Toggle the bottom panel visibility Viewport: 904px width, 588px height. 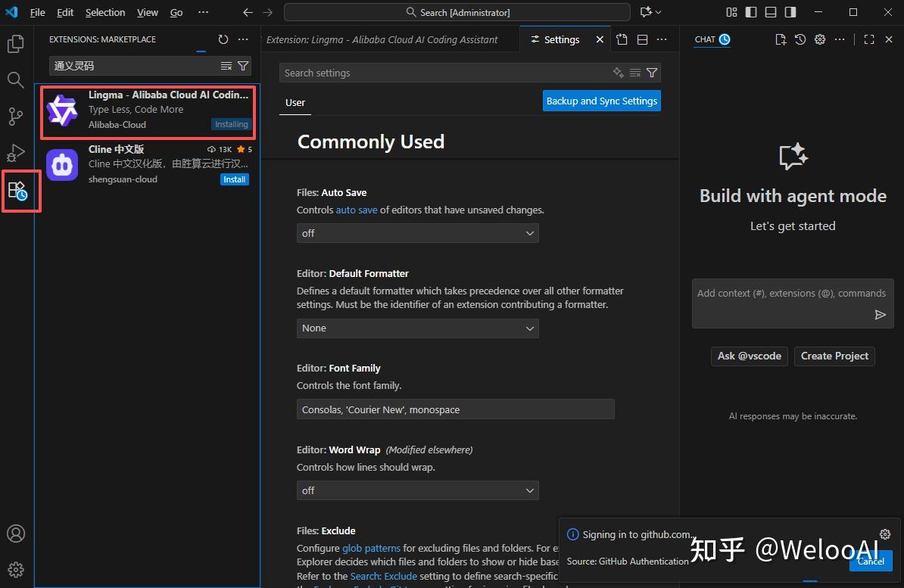(770, 12)
